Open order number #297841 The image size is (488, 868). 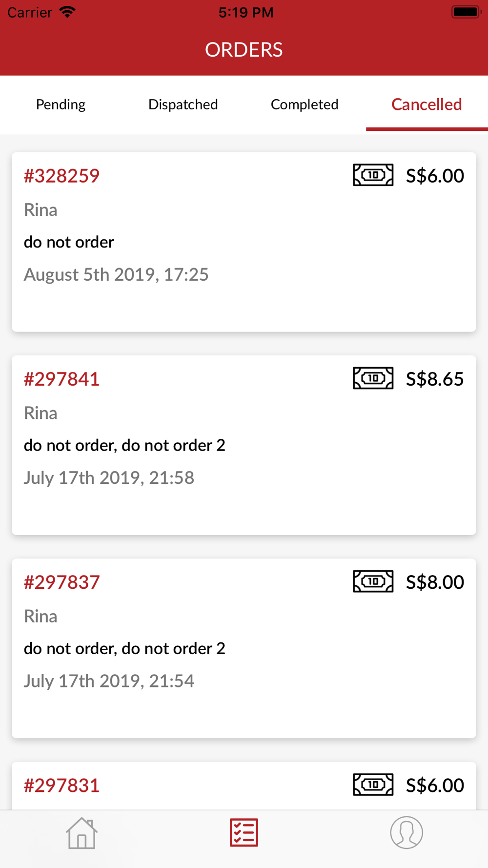(x=62, y=379)
